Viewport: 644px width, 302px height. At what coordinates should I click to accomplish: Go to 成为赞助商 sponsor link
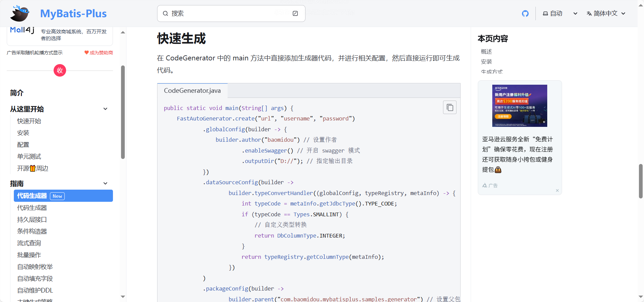point(101,53)
